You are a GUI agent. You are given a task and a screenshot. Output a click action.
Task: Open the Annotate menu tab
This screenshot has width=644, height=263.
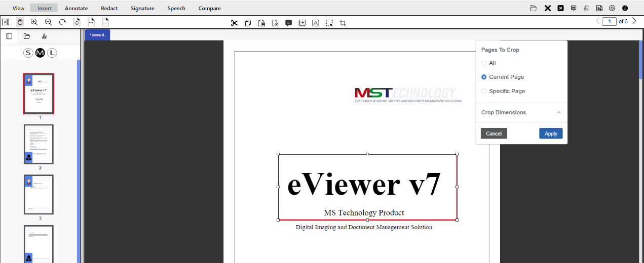click(76, 8)
